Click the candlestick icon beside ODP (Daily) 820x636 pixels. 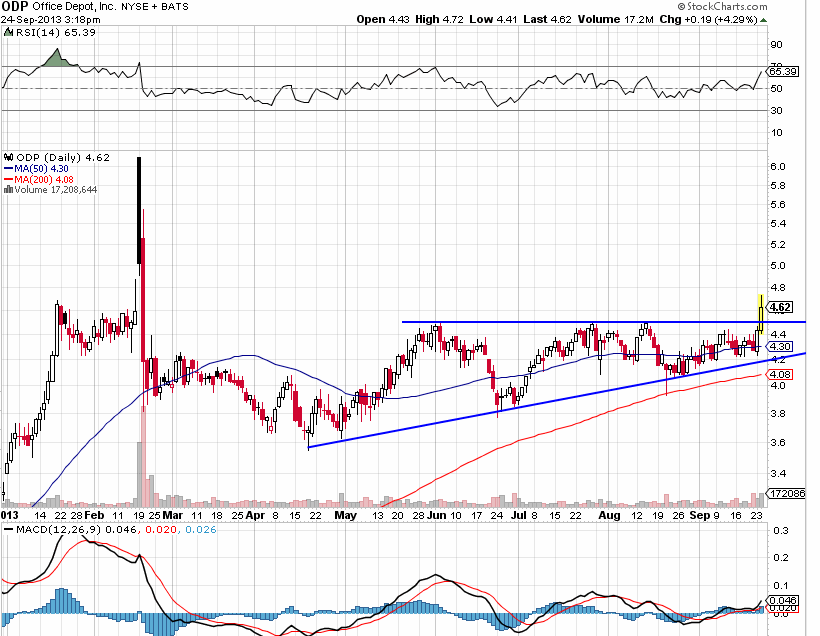9,157
